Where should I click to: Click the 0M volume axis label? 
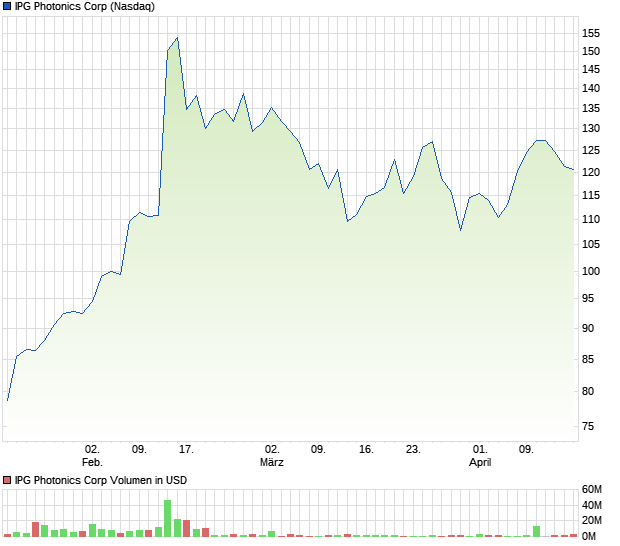pyautogui.click(x=589, y=536)
